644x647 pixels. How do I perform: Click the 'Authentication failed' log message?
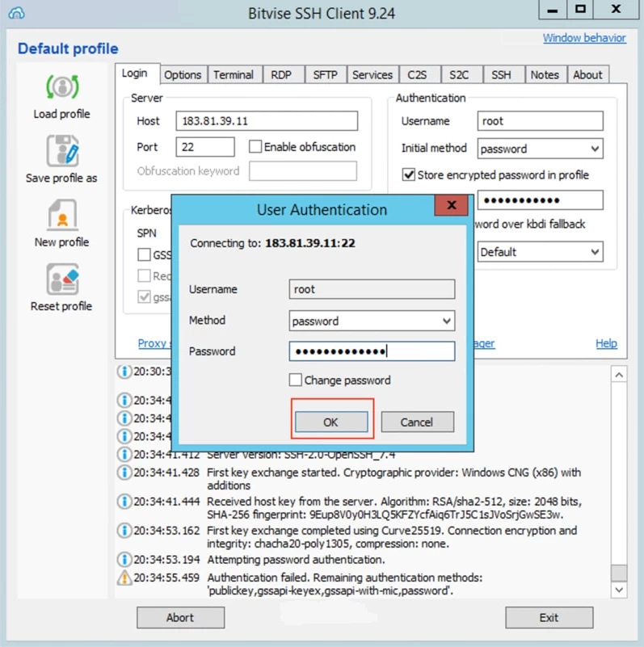pyautogui.click(x=345, y=584)
